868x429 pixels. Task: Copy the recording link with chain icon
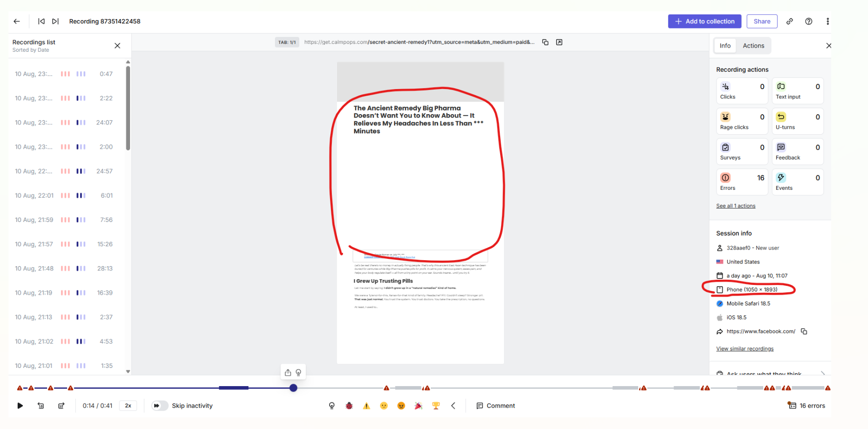coord(790,21)
